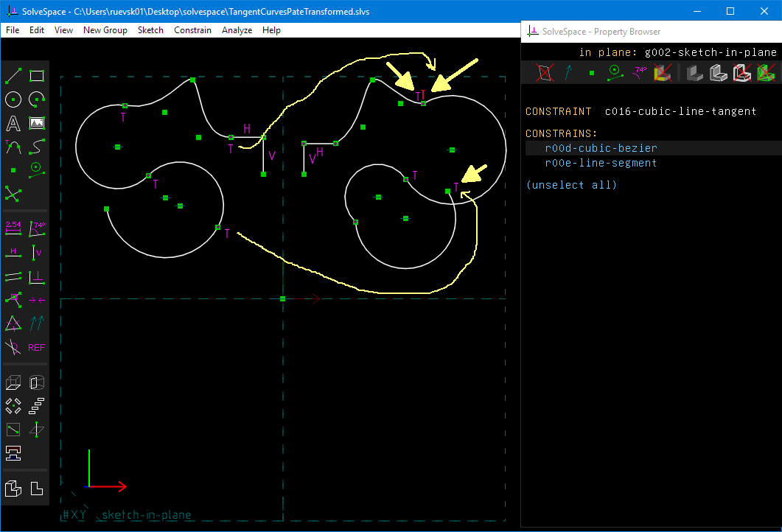Toggle the REF reference dimension tool
The width and height of the screenshot is (782, 532).
[36, 347]
